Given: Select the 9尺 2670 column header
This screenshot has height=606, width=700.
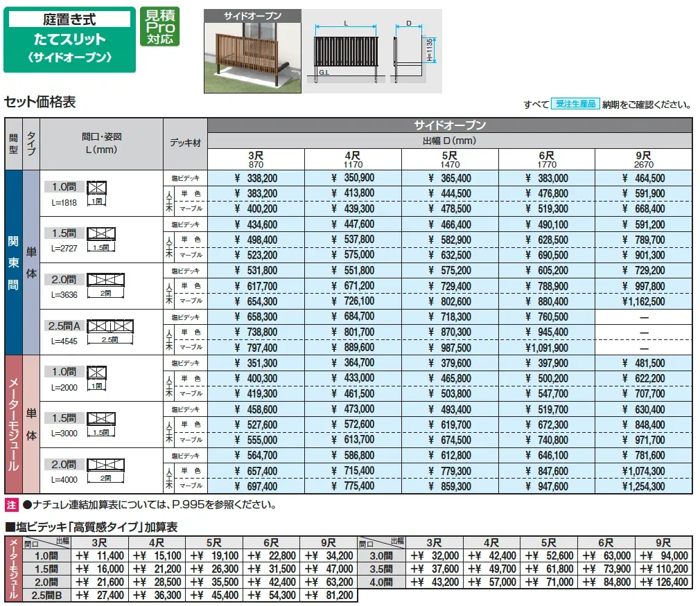Looking at the screenshot, I should 644,159.
